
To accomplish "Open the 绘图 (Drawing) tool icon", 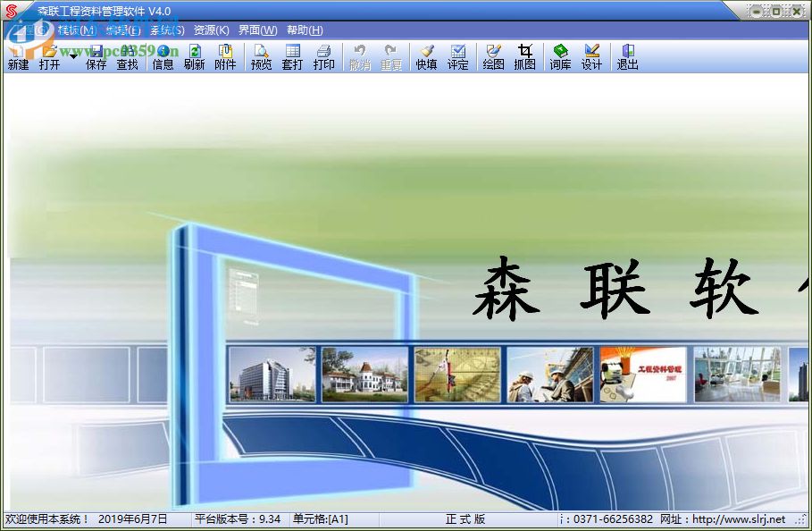I will pos(493,57).
